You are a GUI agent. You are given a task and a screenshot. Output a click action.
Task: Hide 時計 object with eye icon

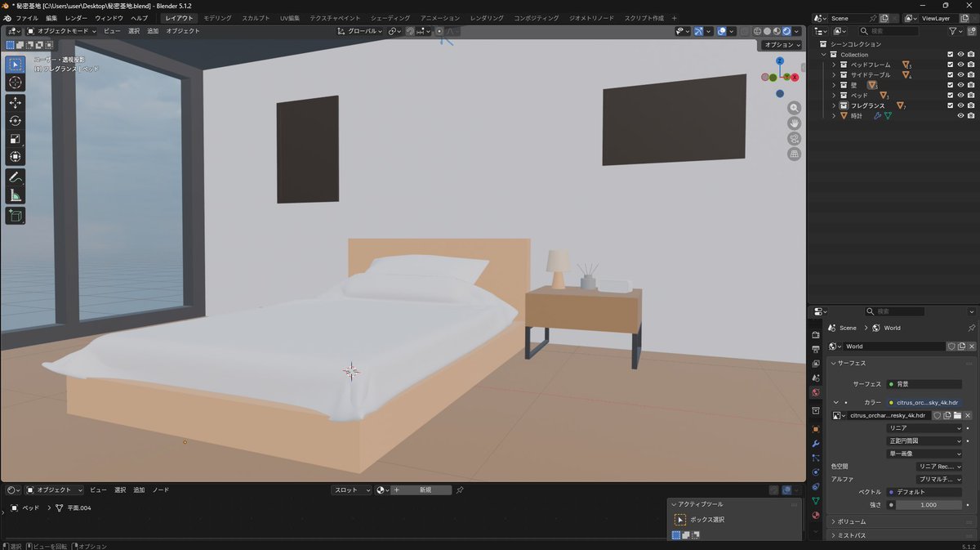click(960, 116)
